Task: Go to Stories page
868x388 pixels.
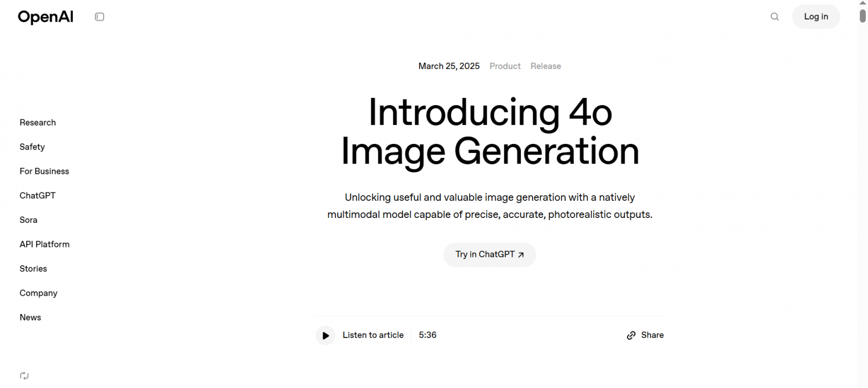Action: coord(33,268)
